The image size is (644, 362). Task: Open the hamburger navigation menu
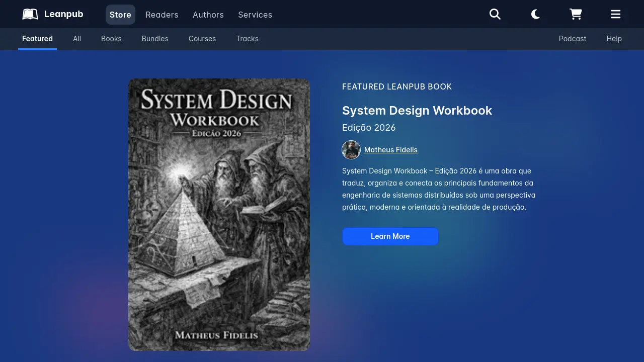[x=615, y=14]
